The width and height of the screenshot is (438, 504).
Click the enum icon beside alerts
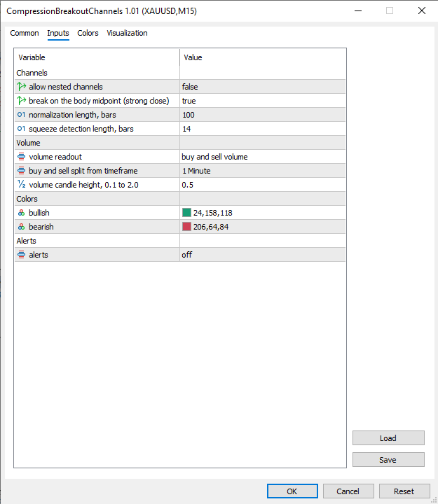click(x=21, y=255)
